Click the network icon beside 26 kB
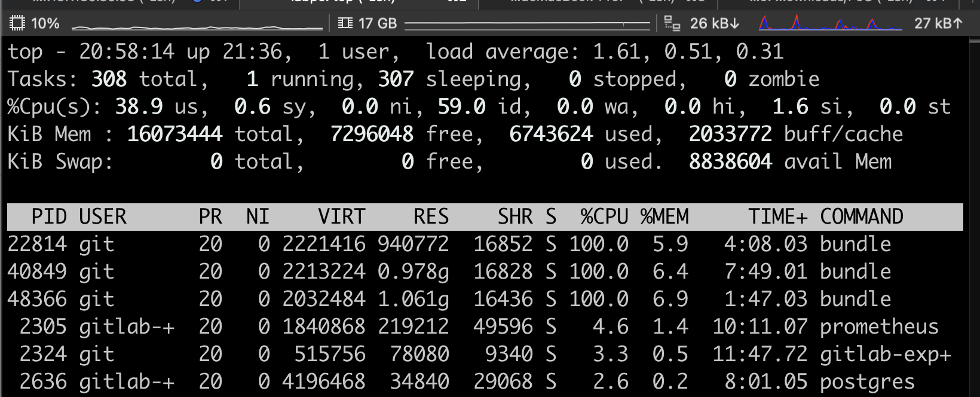Screen dimensions: 980x397 click(672, 23)
